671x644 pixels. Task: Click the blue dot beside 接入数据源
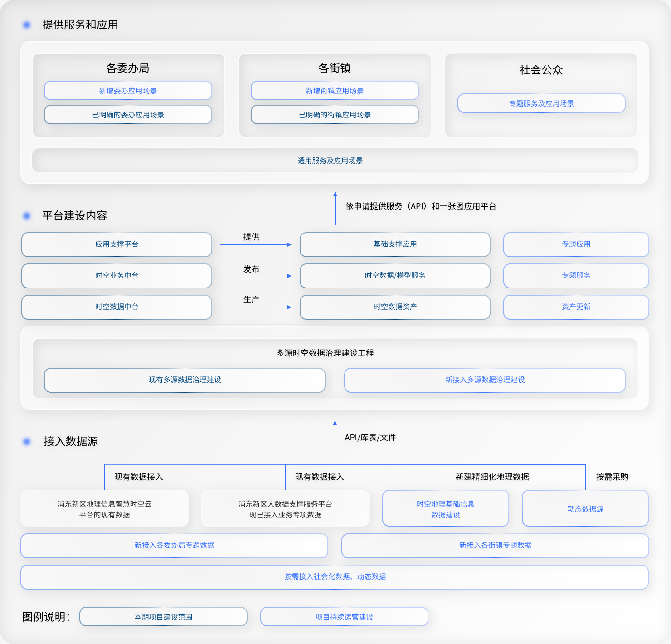tap(27, 441)
